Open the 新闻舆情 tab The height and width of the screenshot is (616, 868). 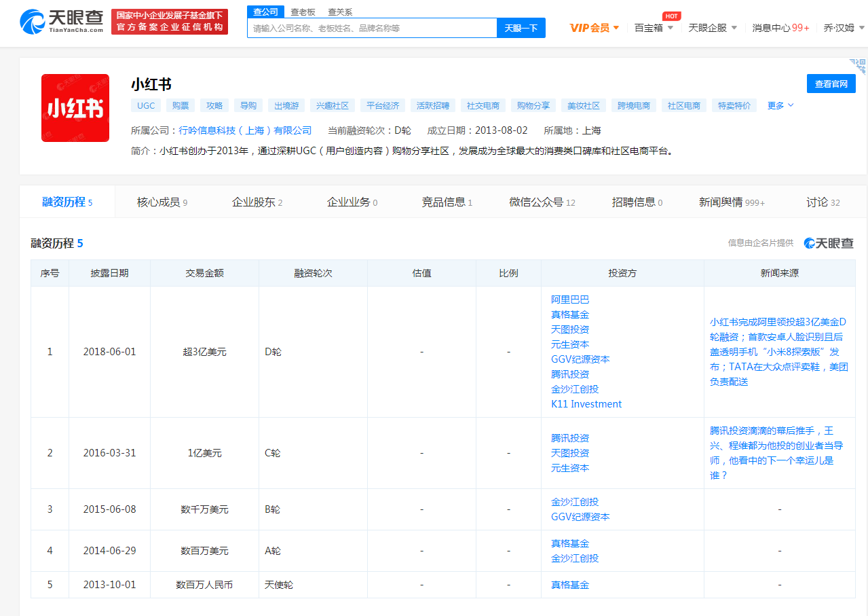732,202
